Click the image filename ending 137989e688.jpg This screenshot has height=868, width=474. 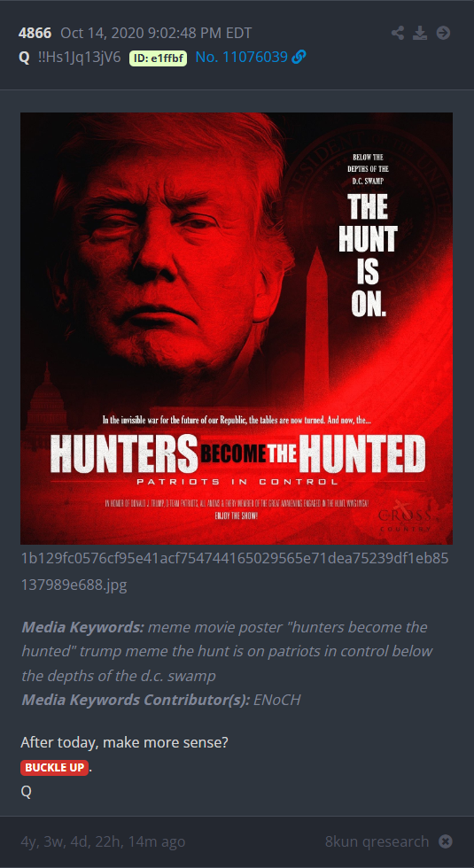pyautogui.click(x=234, y=572)
